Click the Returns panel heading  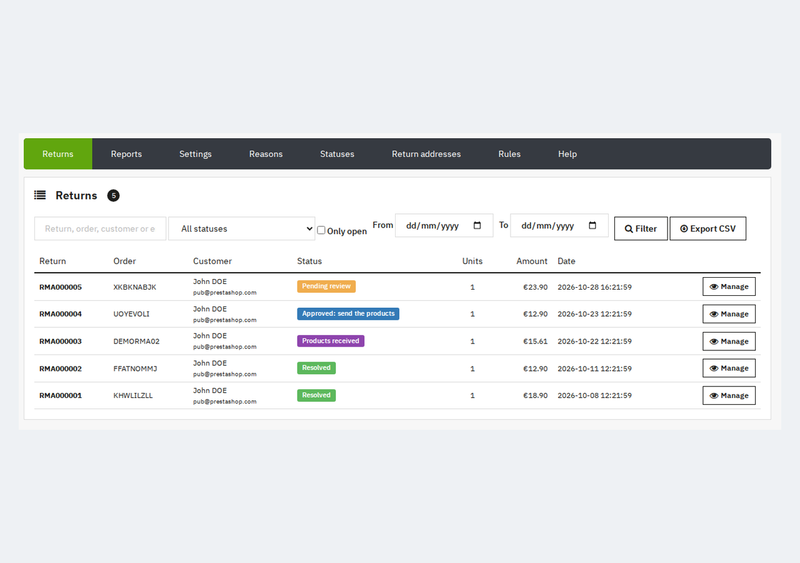coord(76,195)
